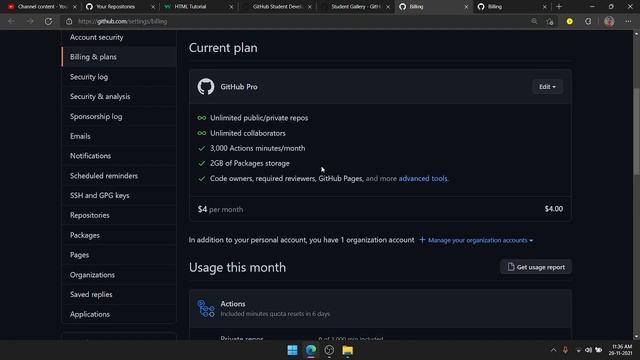This screenshot has width=640, height=360.
Task: Click the Actions workflow icon
Action: 206,308
